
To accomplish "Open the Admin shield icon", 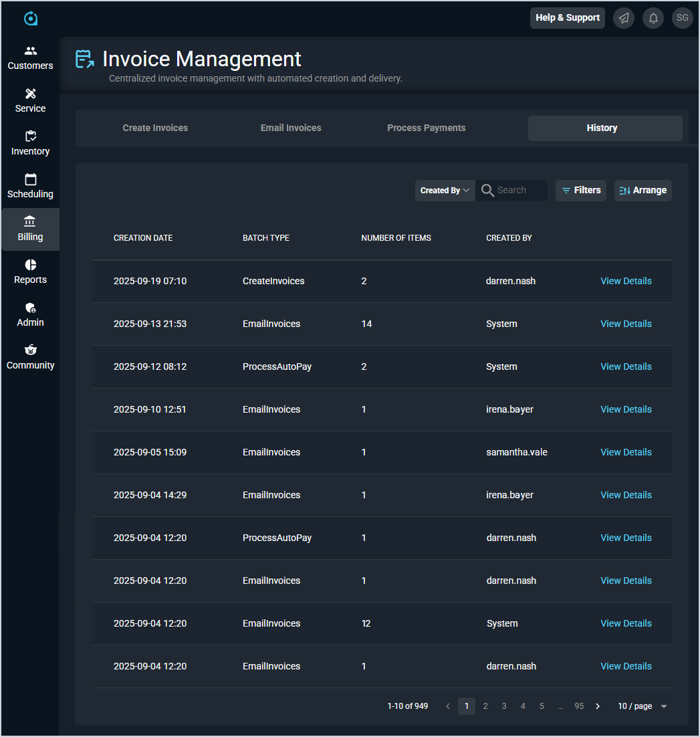I will [x=30, y=308].
